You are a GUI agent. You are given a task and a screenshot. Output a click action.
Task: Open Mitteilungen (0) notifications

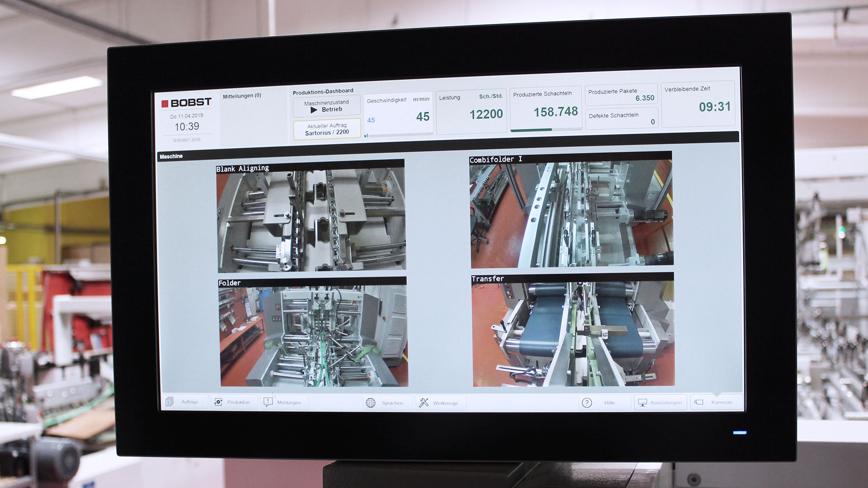pos(242,96)
